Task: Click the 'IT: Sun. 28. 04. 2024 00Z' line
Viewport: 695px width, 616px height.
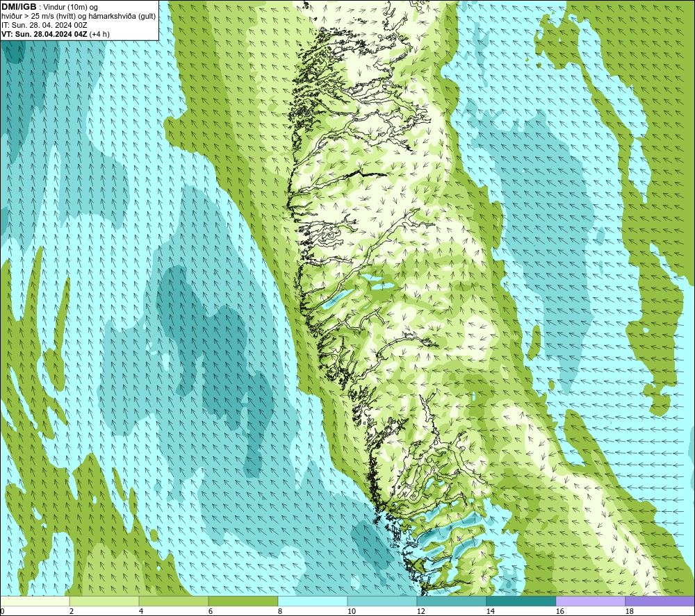Action: (44, 25)
